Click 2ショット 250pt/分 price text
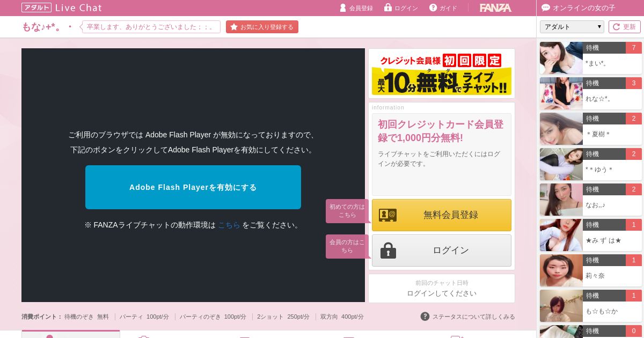644x338 pixels. (x=283, y=317)
